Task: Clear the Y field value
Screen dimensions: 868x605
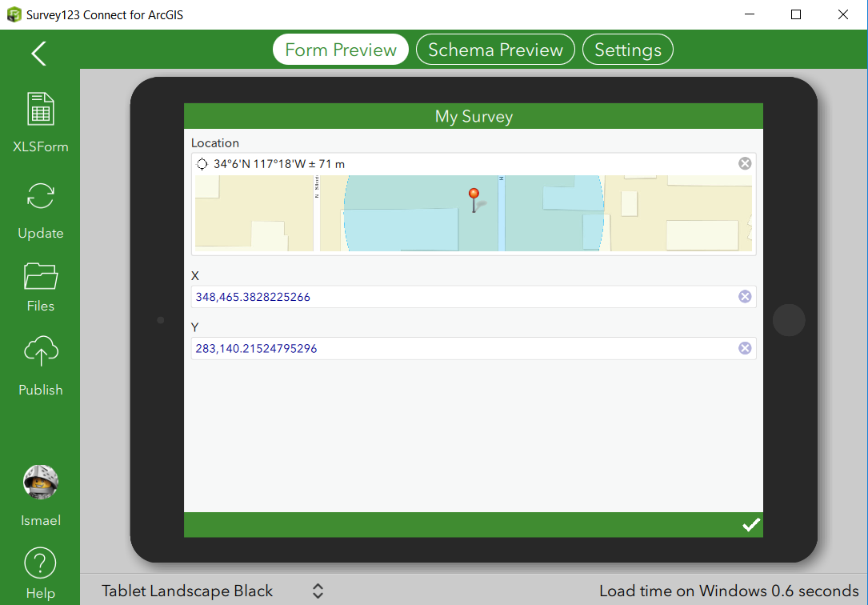Action: coord(745,348)
